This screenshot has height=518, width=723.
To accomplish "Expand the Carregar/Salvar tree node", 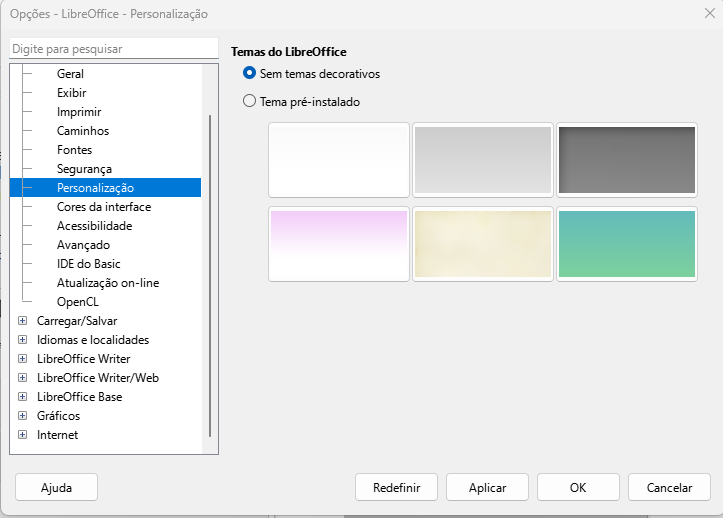I will 22,321.
